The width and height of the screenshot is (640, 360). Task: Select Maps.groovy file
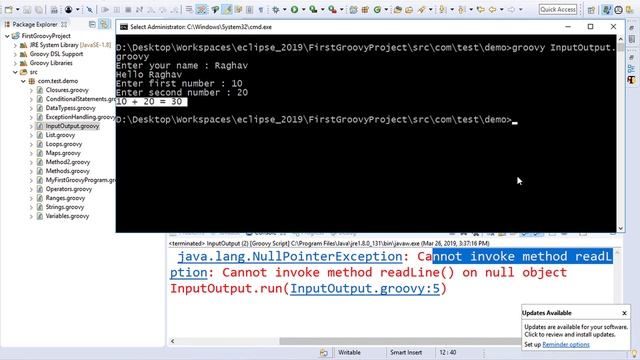click(x=63, y=153)
